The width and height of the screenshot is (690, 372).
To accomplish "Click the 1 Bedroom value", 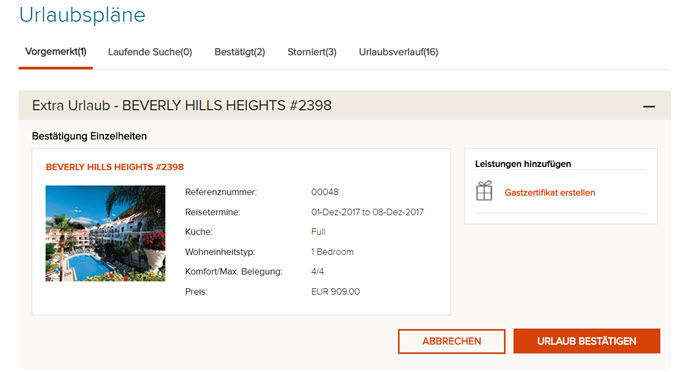I will pyautogui.click(x=332, y=252).
